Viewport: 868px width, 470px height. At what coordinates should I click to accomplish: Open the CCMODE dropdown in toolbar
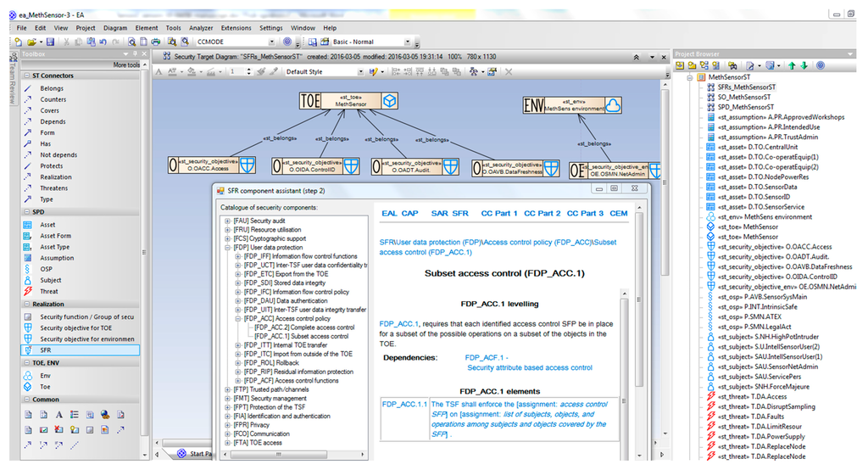[273, 42]
